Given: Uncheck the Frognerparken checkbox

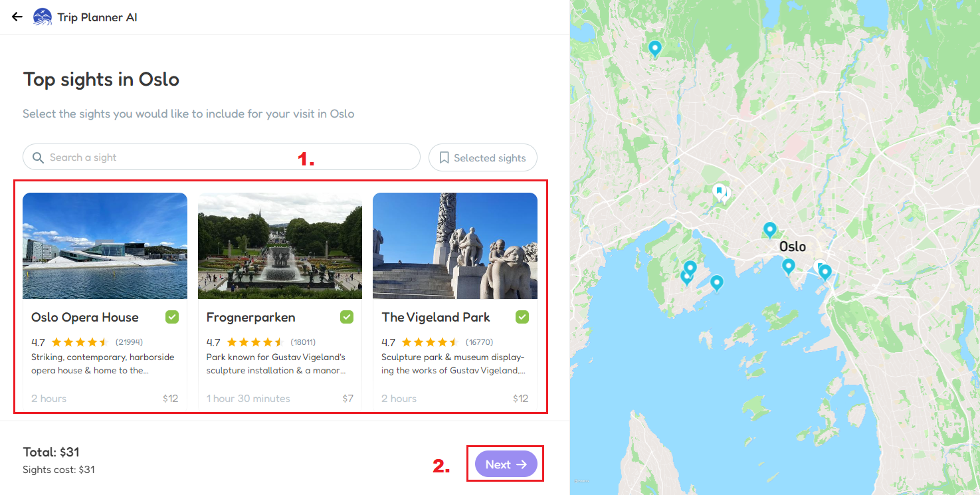Looking at the screenshot, I should click(x=347, y=317).
